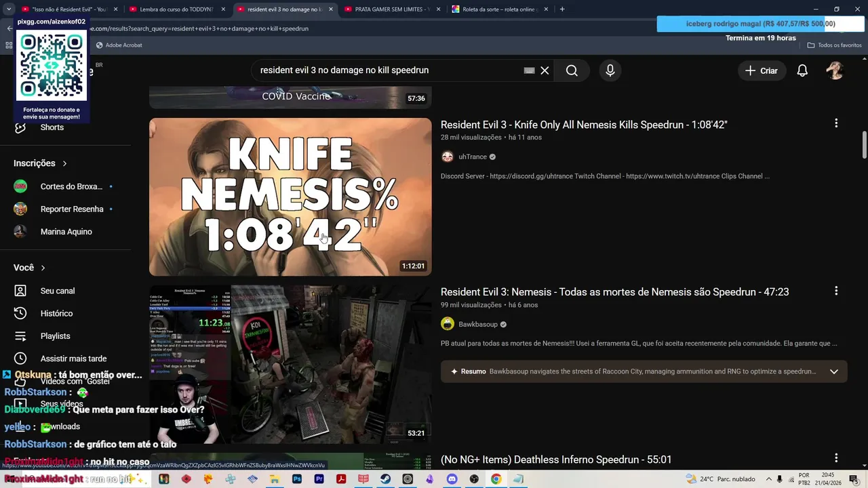Click the KNIFE NEMESIS% video thumbnail

coord(290,197)
